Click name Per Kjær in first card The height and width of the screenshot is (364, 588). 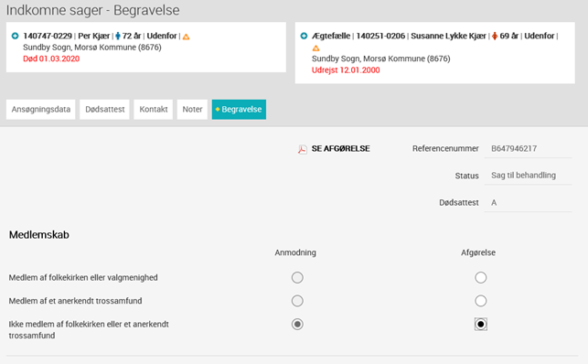pos(94,36)
